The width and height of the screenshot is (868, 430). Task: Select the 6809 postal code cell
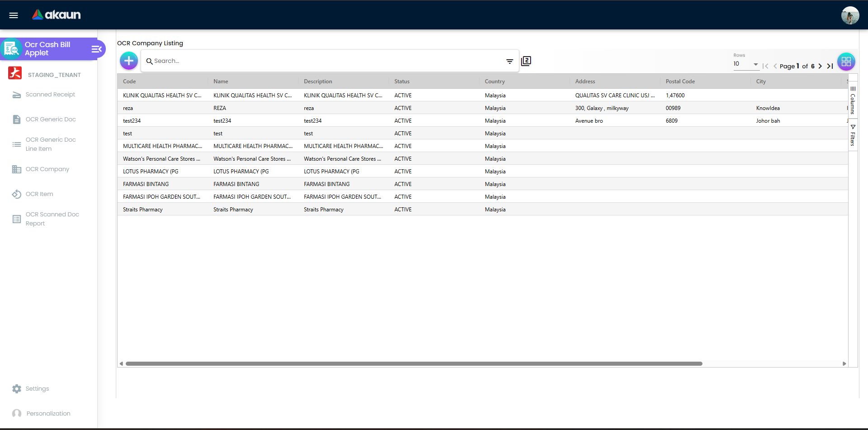click(x=706, y=121)
